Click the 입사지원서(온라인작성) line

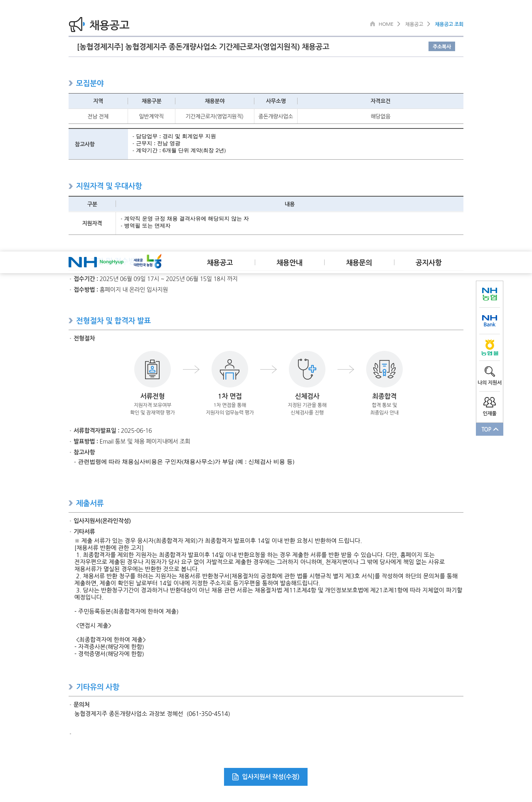point(102,521)
